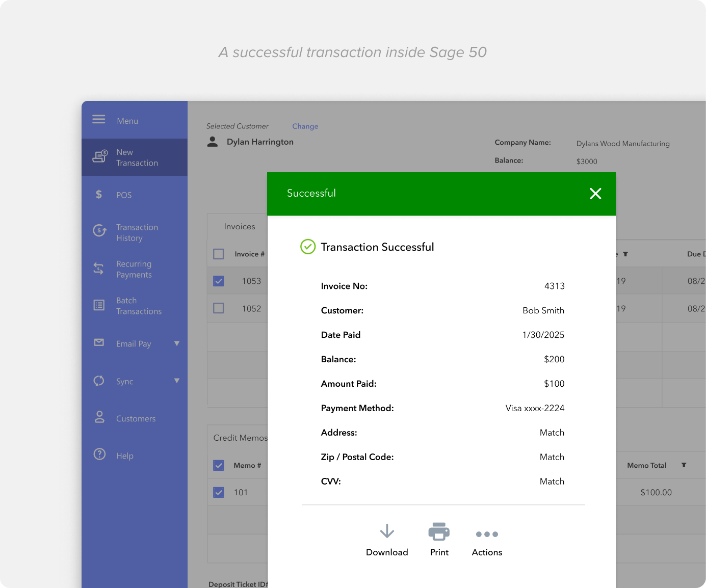This screenshot has height=588, width=706.
Task: Open the Actions menu in the success dialog
Action: coord(486,534)
